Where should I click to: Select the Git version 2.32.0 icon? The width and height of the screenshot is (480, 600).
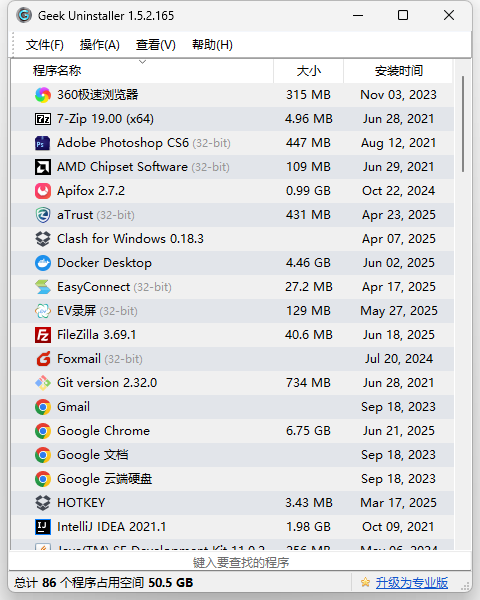(42, 383)
